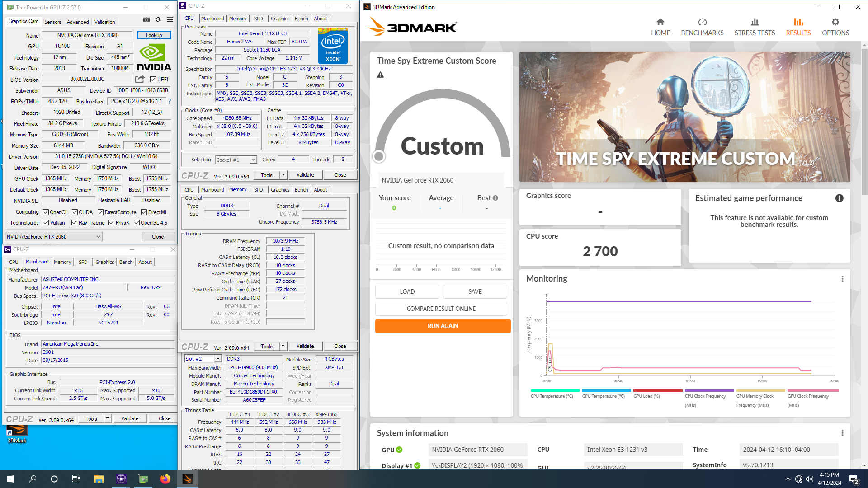Switch to the Sensors tab in GPU-Z
This screenshot has height=488, width=868.
[52, 22]
